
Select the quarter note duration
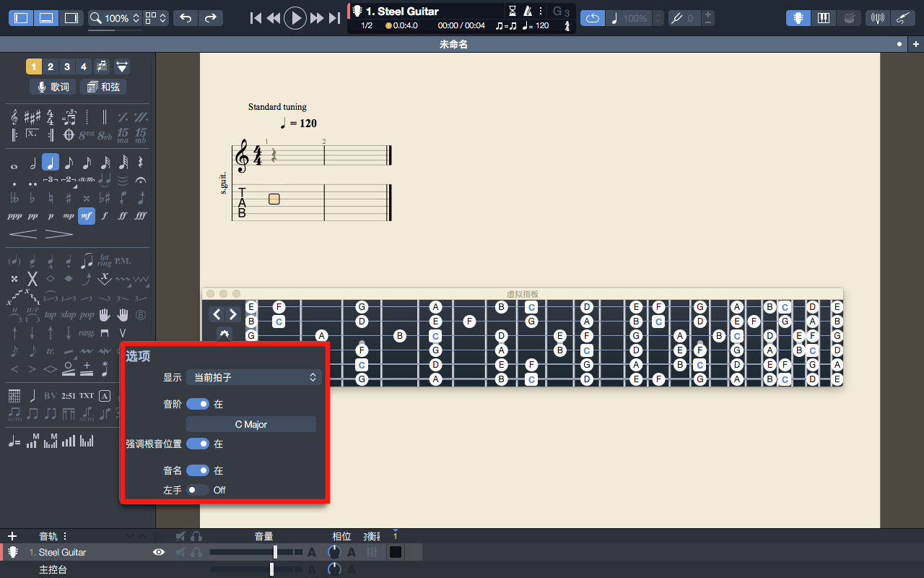[51, 163]
